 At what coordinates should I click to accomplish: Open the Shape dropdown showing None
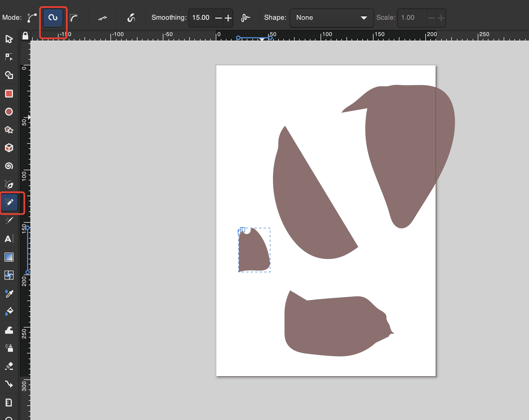[332, 18]
